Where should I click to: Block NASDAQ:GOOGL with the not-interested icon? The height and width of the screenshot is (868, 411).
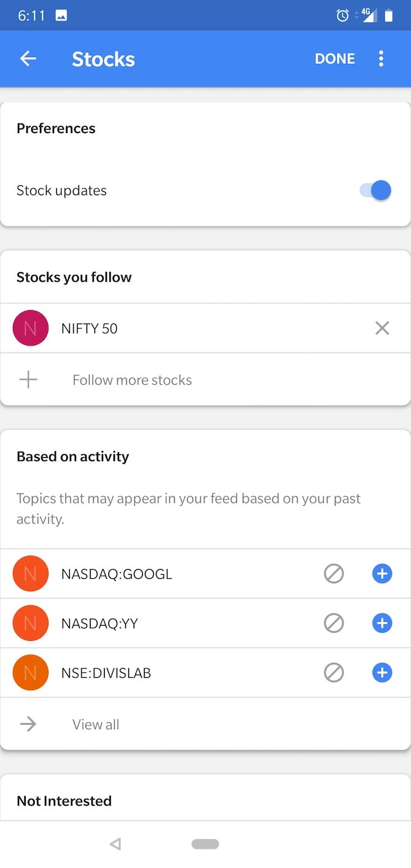[334, 573]
